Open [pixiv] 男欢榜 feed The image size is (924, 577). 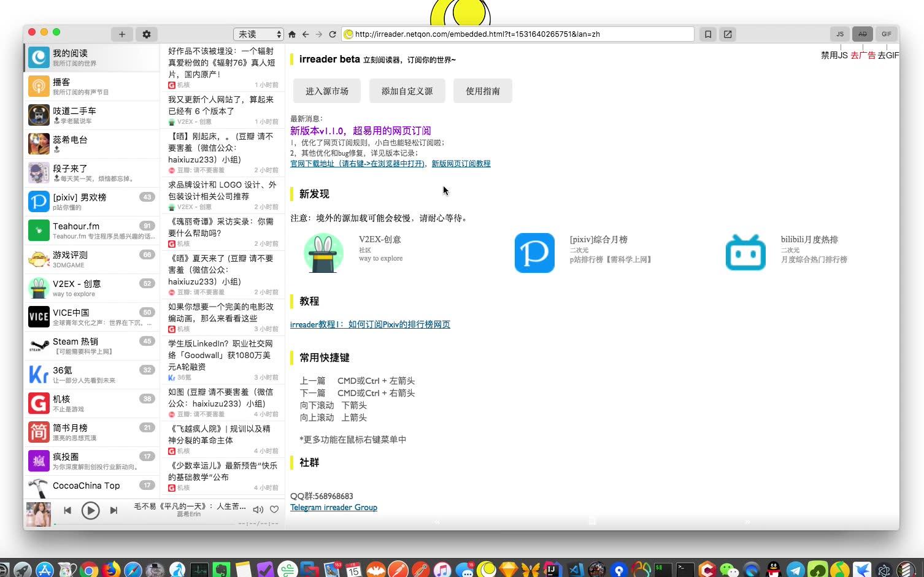tap(91, 202)
